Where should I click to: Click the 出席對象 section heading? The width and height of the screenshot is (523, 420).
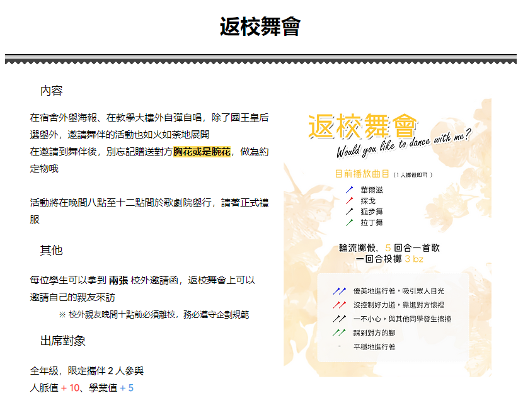[63, 341]
